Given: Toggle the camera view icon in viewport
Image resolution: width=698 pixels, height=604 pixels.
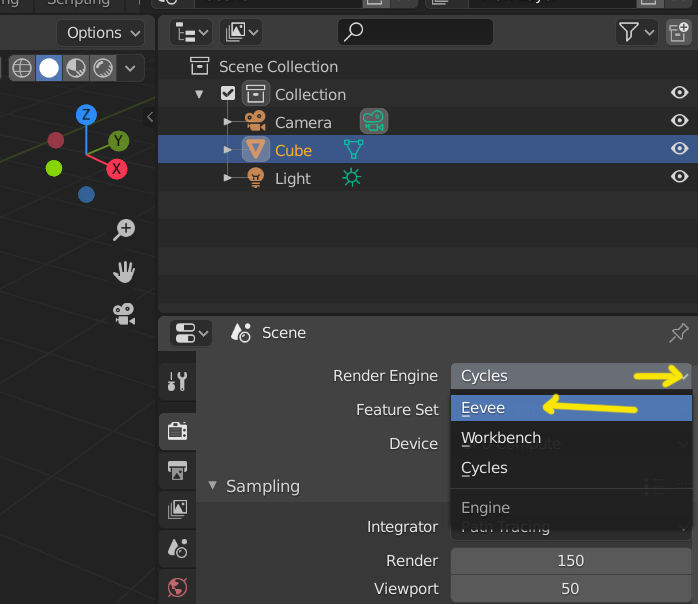Looking at the screenshot, I should (124, 314).
